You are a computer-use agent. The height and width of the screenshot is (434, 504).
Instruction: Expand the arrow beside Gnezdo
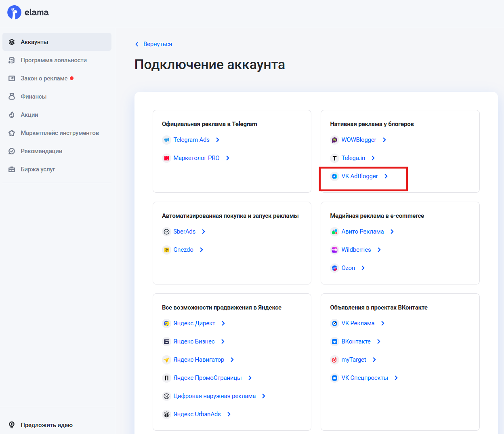[202, 250]
